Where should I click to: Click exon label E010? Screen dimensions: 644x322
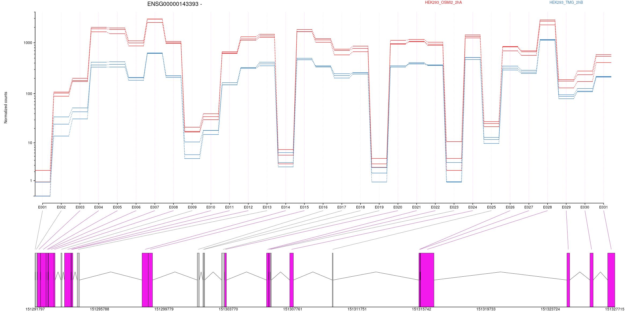point(211,207)
